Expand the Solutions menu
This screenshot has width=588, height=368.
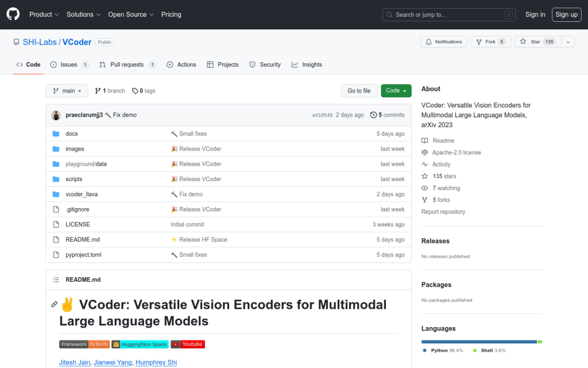[83, 14]
